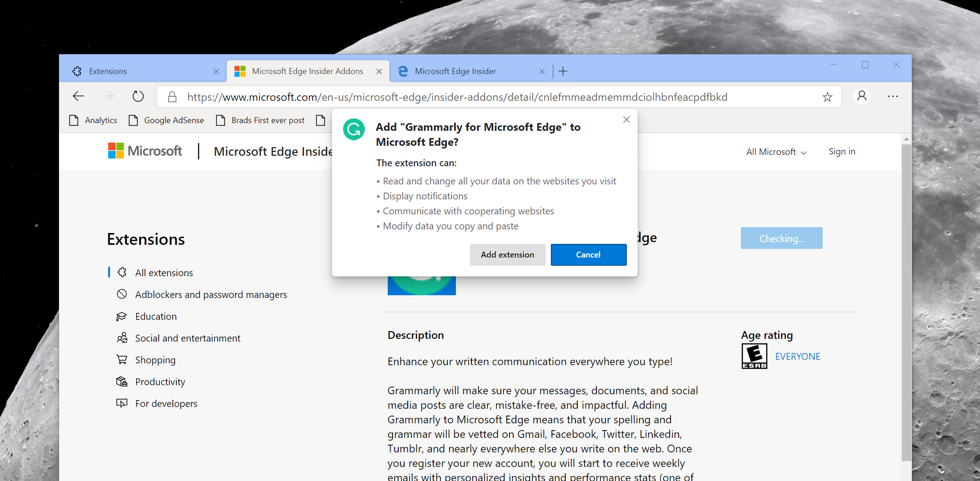Viewport: 980px width, 481px height.
Task: Click the Add extension button
Action: click(x=507, y=255)
